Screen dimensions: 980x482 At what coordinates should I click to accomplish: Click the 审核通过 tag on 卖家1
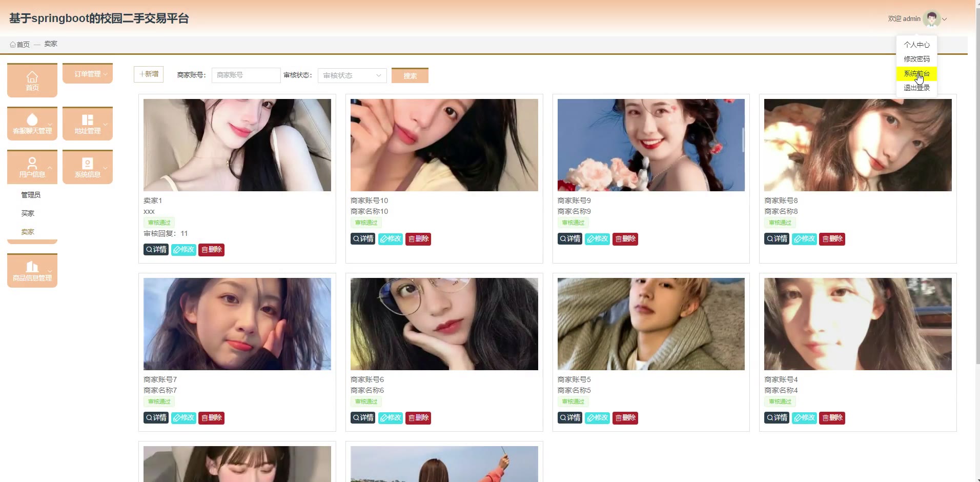159,223
